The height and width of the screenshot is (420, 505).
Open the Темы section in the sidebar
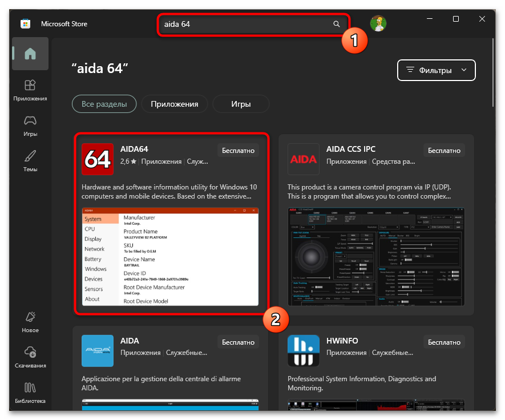coord(30,161)
